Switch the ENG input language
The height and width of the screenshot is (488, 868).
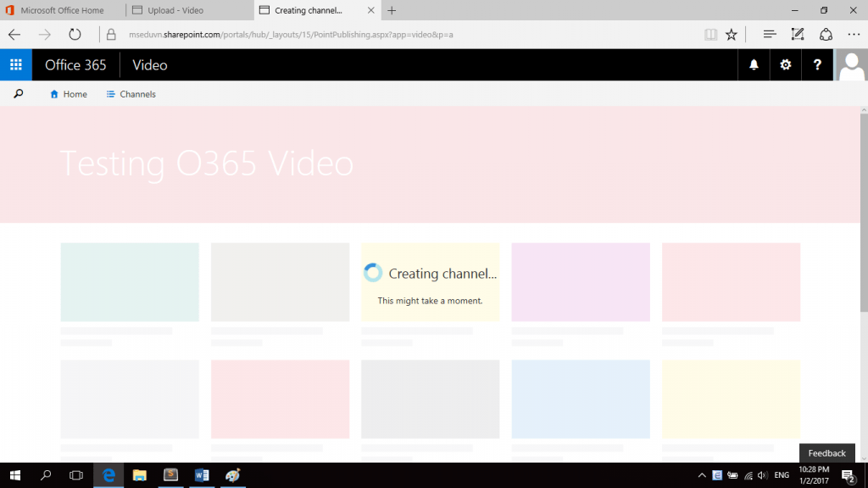coord(781,475)
